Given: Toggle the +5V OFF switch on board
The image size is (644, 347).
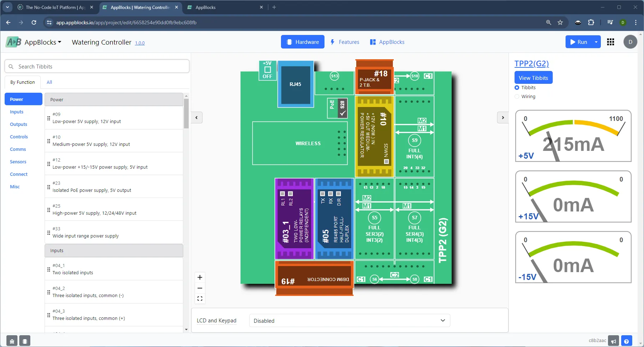Looking at the screenshot, I should point(267,70).
